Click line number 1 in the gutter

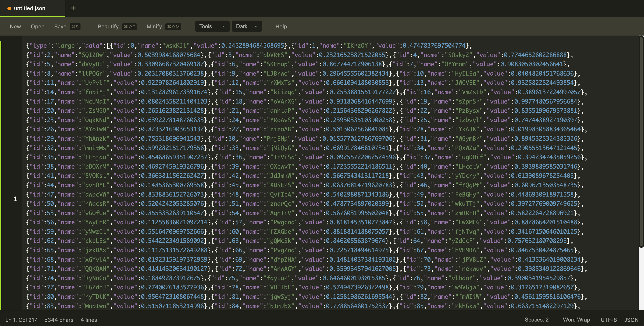click(15, 199)
